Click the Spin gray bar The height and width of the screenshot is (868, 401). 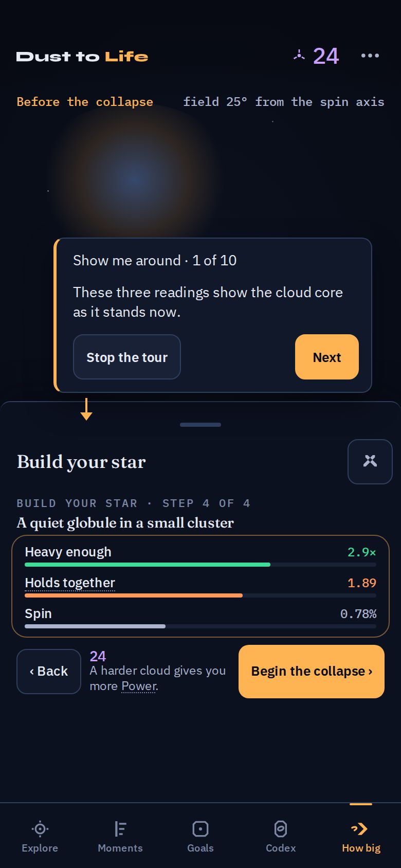pyautogui.click(x=95, y=626)
